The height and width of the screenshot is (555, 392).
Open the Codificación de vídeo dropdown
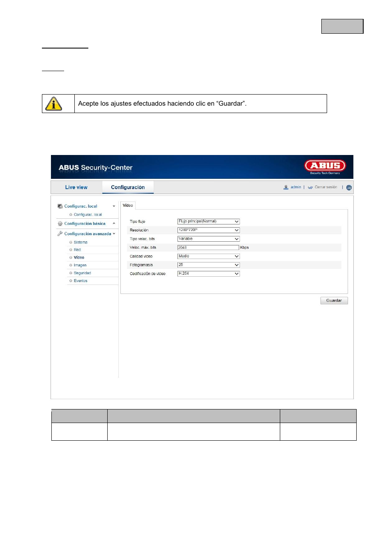(x=208, y=274)
